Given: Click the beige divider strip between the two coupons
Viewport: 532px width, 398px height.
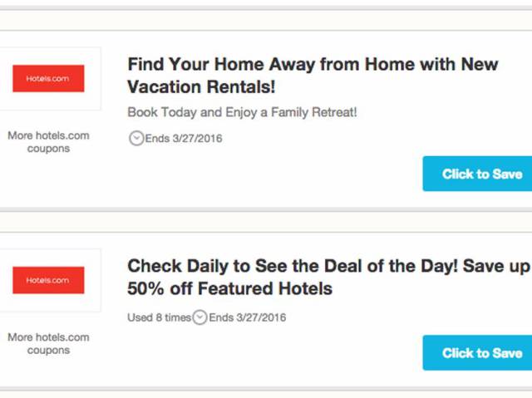Looking at the screenshot, I should pyautogui.click(x=266, y=222).
